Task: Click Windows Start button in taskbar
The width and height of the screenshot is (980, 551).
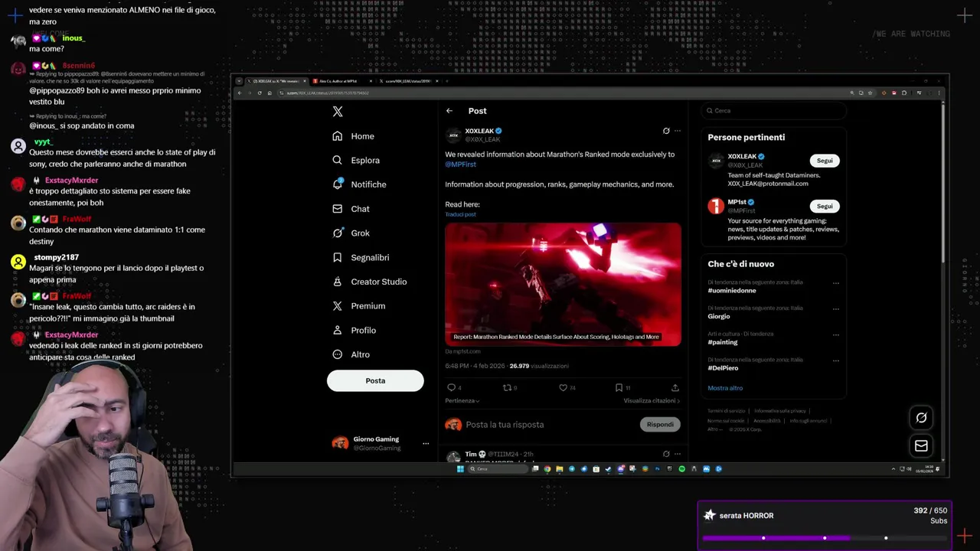Action: [x=460, y=469]
